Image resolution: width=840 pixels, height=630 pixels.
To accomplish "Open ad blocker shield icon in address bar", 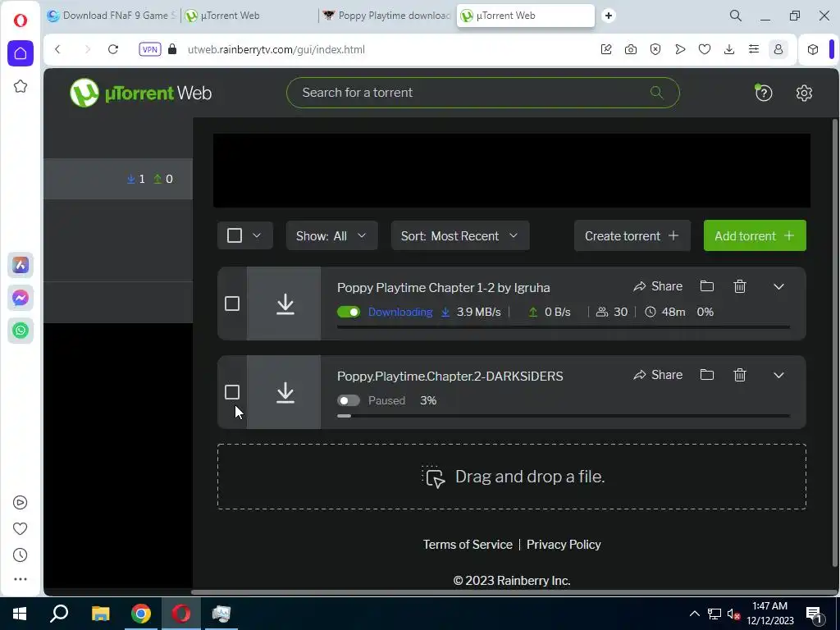I will [x=655, y=49].
